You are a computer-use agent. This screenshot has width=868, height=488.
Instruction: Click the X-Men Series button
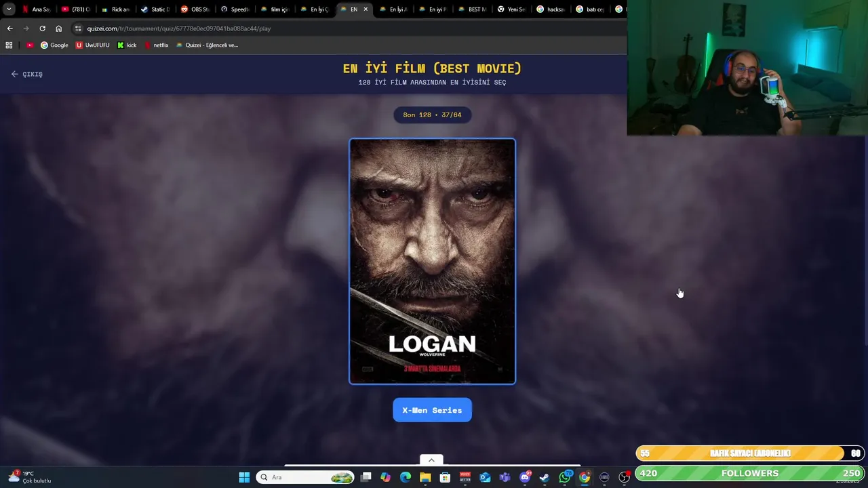pos(432,410)
